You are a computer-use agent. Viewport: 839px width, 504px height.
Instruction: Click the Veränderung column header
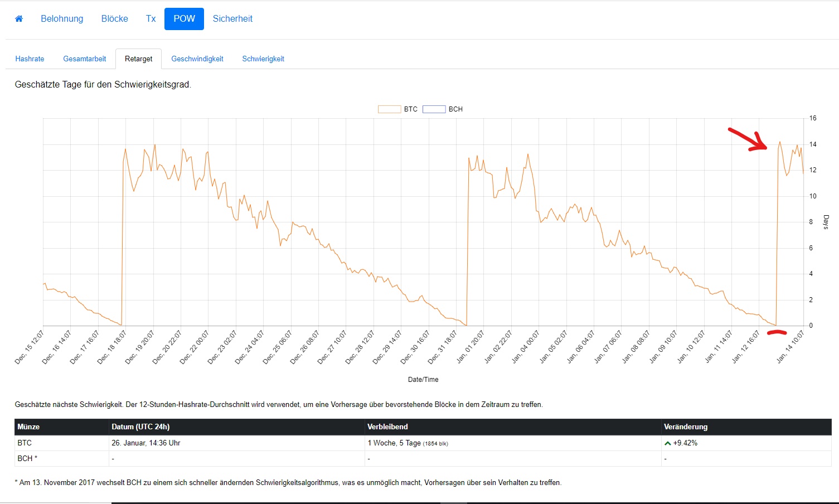click(686, 427)
